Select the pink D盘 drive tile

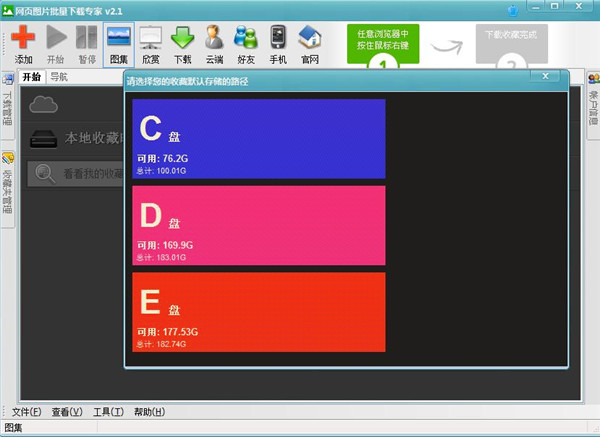[259, 225]
